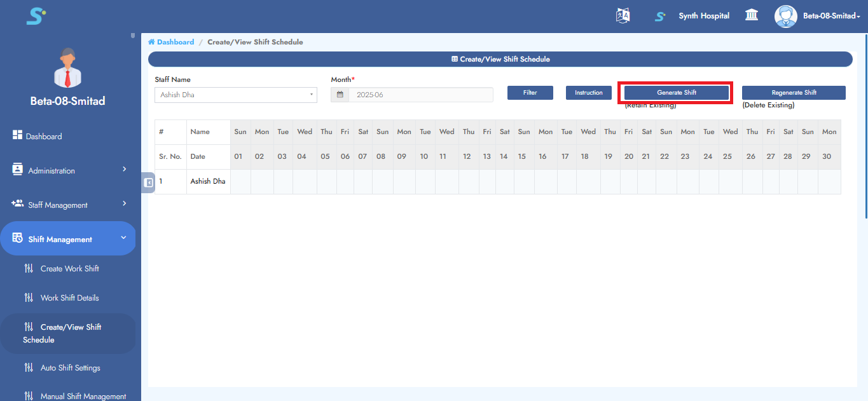Image resolution: width=868 pixels, height=401 pixels.
Task: Open the Staff Name dropdown
Action: [235, 95]
